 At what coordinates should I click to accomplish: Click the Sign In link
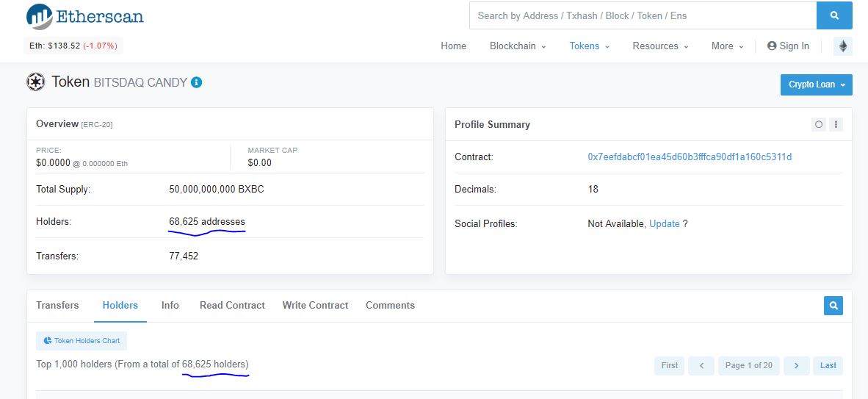click(788, 46)
